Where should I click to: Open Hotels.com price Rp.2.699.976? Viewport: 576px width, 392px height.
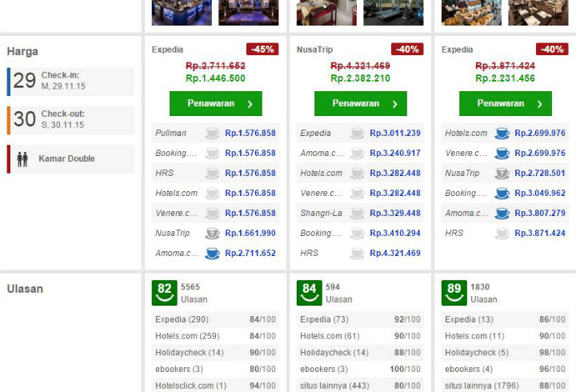(x=540, y=133)
